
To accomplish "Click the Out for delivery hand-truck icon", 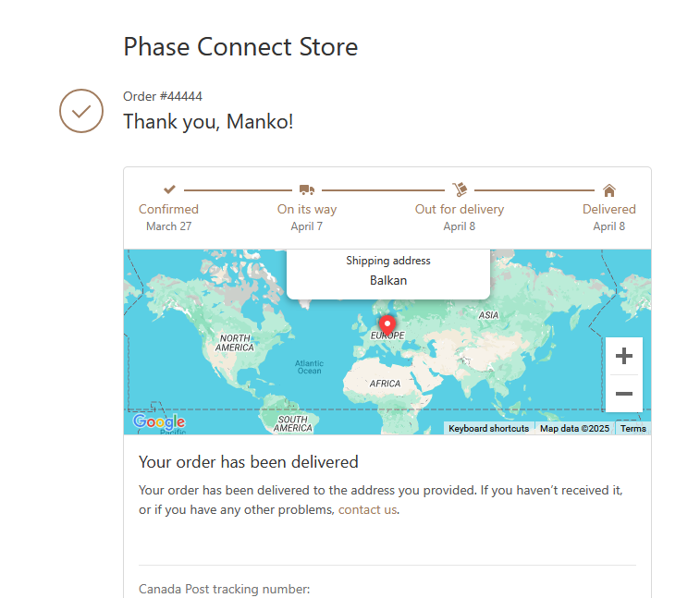I will [460, 189].
